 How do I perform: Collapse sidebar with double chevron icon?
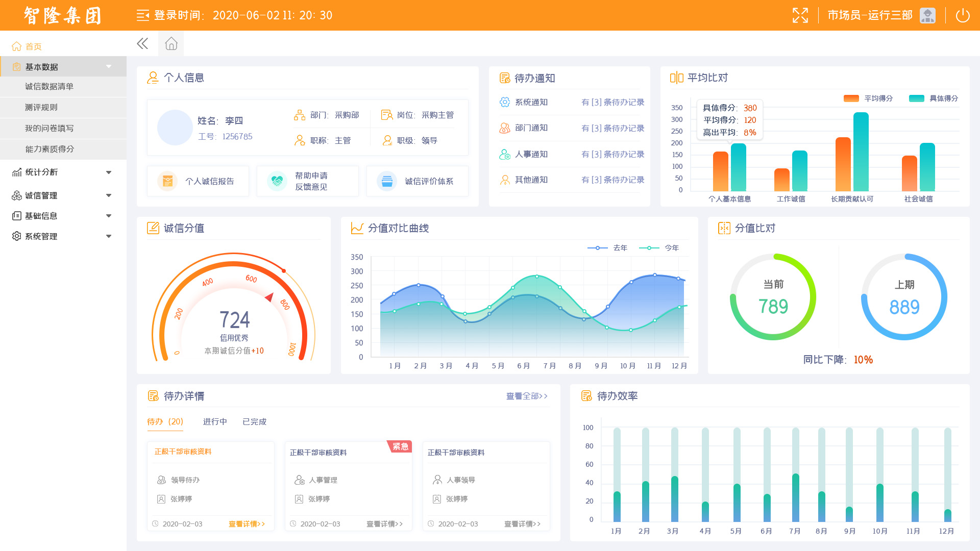[142, 44]
